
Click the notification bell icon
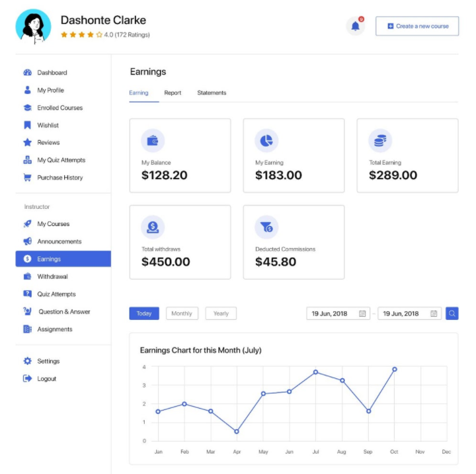356,26
